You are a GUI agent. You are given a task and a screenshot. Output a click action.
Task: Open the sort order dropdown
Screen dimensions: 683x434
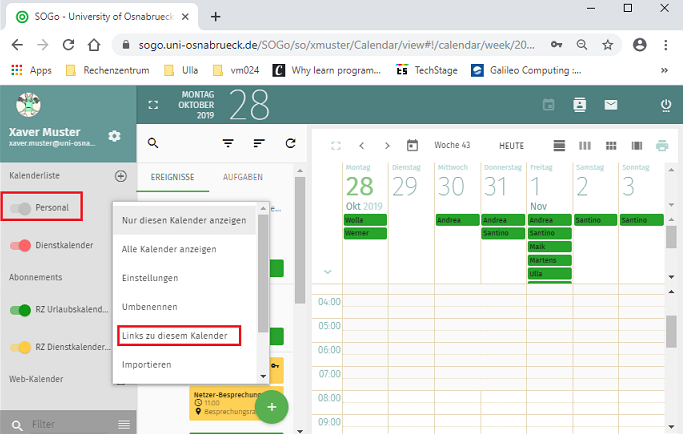259,143
